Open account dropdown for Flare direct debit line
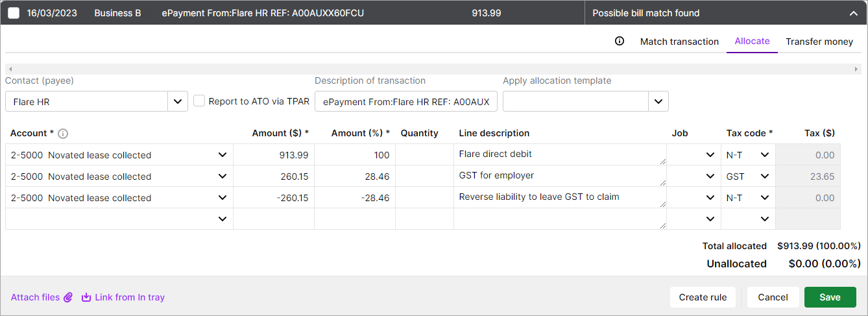The width and height of the screenshot is (868, 316). pos(223,155)
